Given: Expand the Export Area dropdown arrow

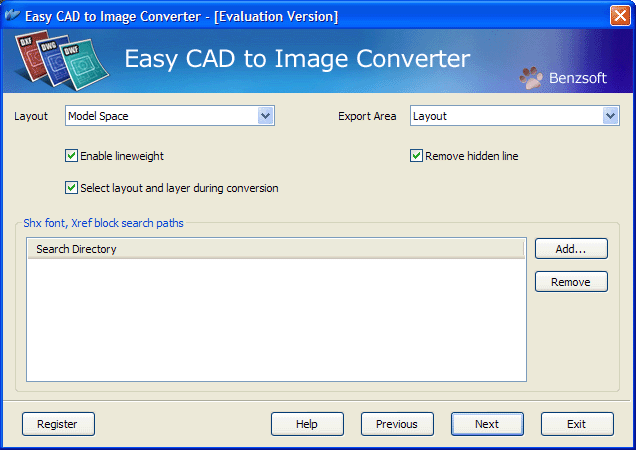Looking at the screenshot, I should click(610, 116).
